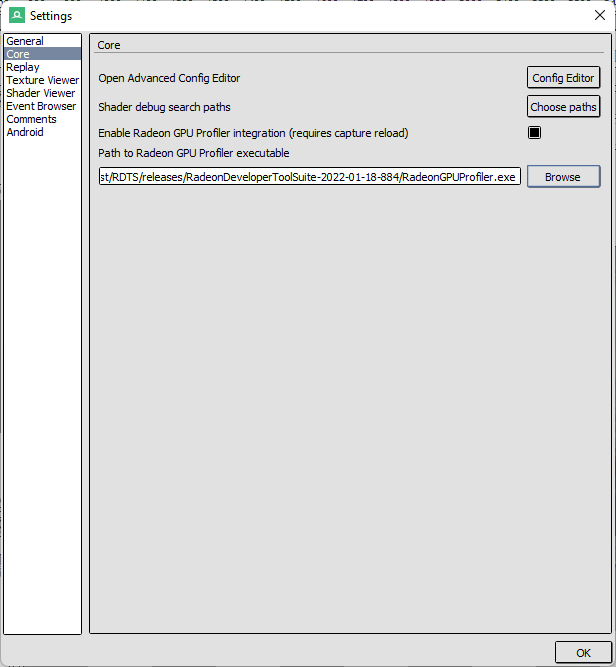Open the Config Editor button

pos(563,78)
